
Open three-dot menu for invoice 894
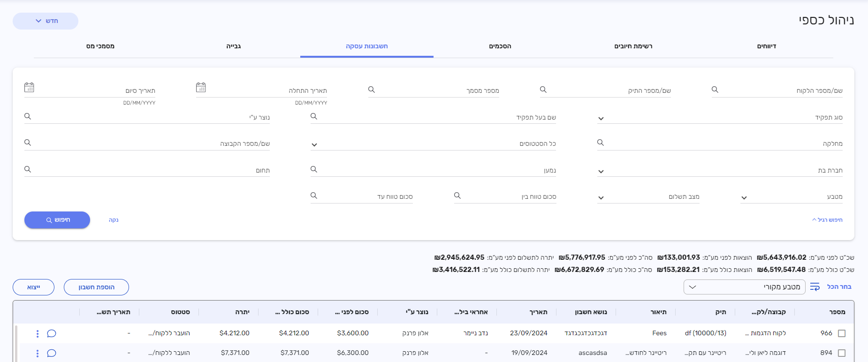click(x=38, y=353)
